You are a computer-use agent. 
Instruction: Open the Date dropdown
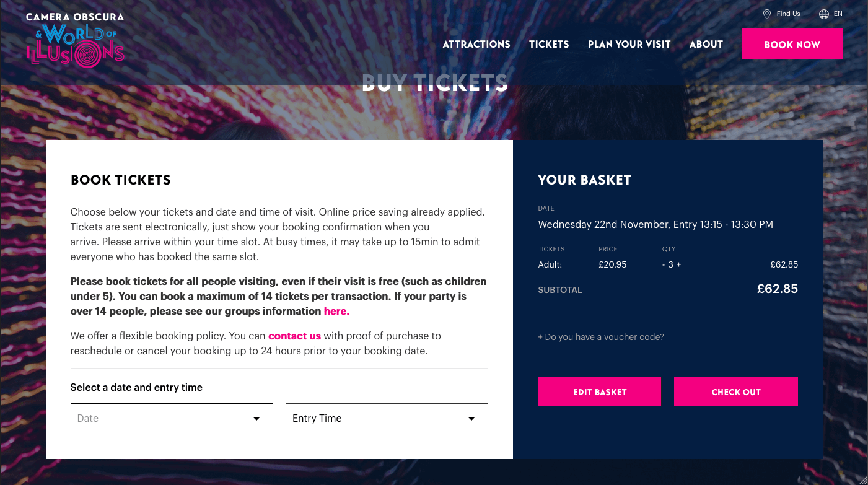coord(172,419)
